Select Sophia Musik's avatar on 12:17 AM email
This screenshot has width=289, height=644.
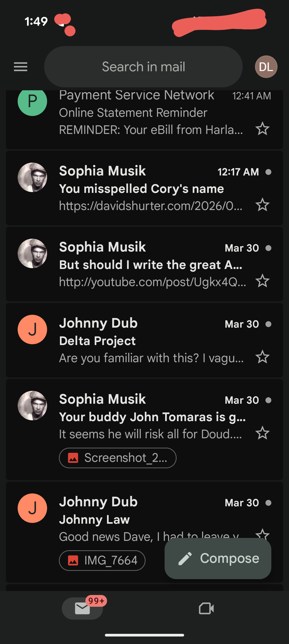tap(32, 177)
